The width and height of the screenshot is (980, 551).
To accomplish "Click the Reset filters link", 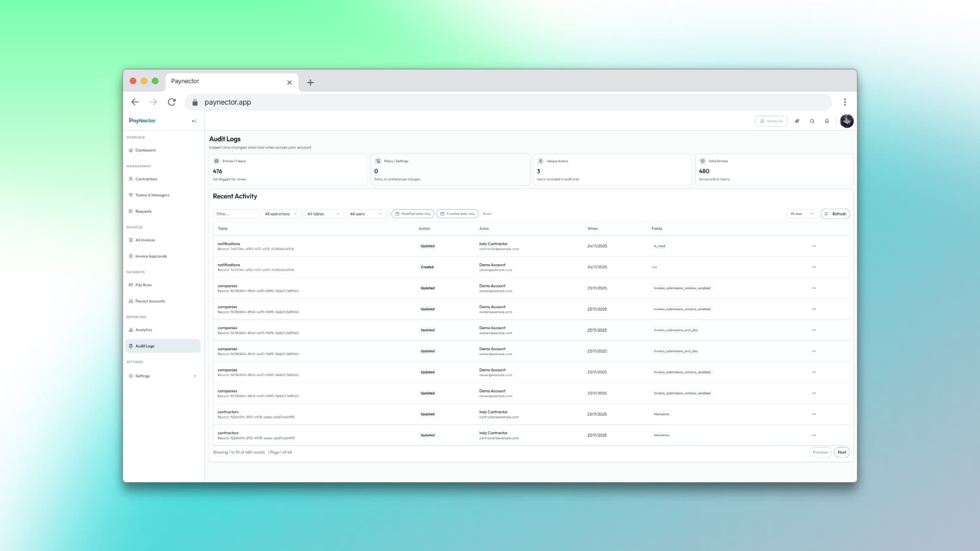I will pyautogui.click(x=487, y=214).
